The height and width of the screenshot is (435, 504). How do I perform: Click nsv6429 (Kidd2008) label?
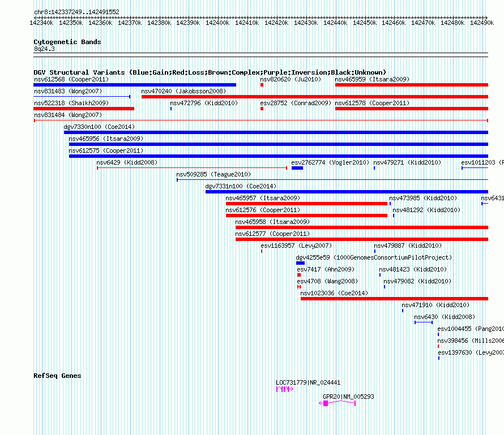pos(127,162)
